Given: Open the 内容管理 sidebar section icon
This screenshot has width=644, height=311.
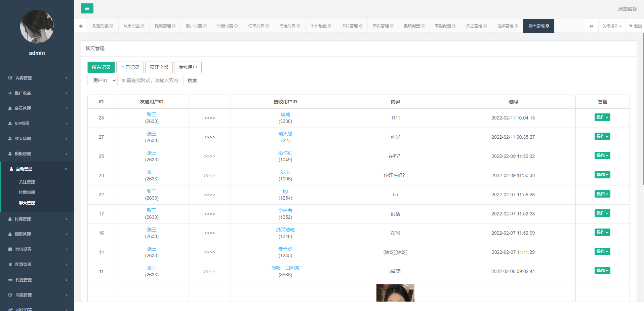Looking at the screenshot, I should coord(9,78).
